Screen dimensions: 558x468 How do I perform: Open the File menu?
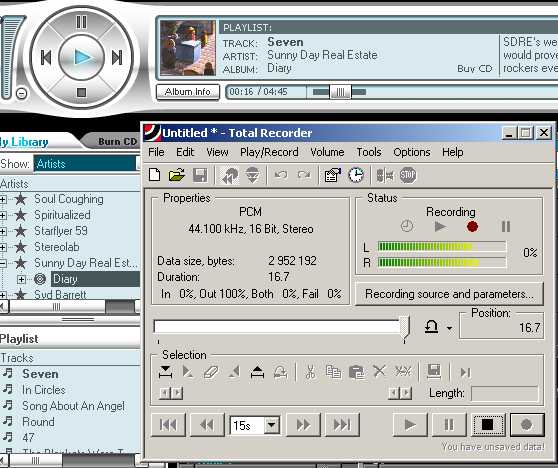click(156, 152)
